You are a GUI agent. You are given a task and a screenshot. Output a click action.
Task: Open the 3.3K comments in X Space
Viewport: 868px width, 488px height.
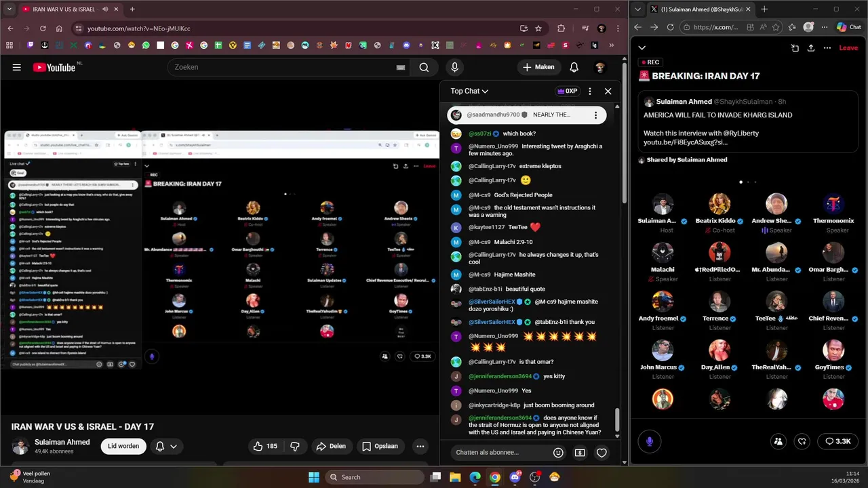tap(837, 441)
